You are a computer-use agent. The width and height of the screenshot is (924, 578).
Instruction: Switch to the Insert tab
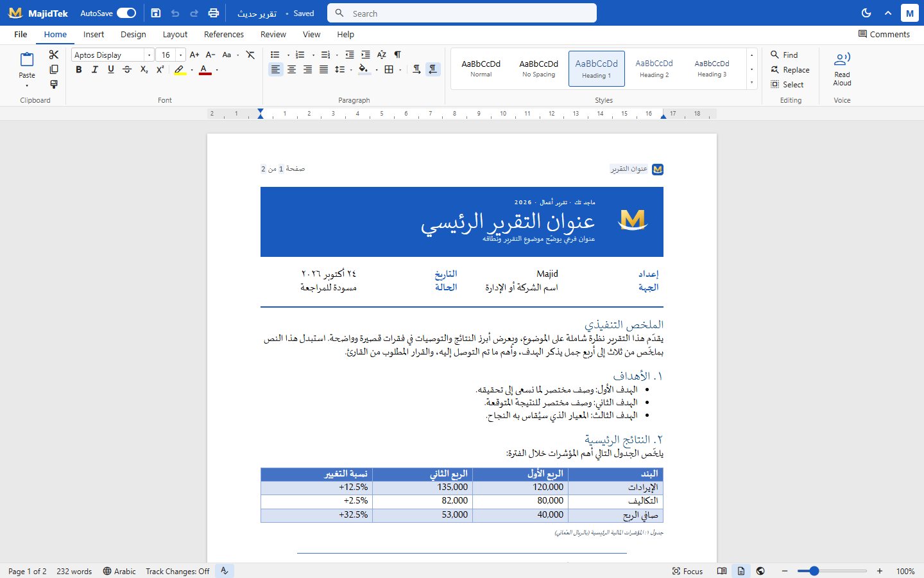point(94,35)
